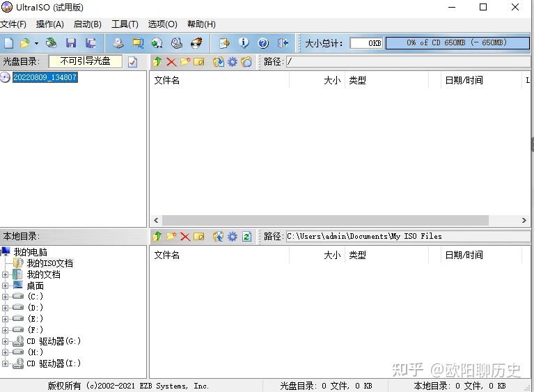Sort local list by 文件名 column
Image resolution: width=534 pixels, height=392 pixels.
[x=220, y=255]
